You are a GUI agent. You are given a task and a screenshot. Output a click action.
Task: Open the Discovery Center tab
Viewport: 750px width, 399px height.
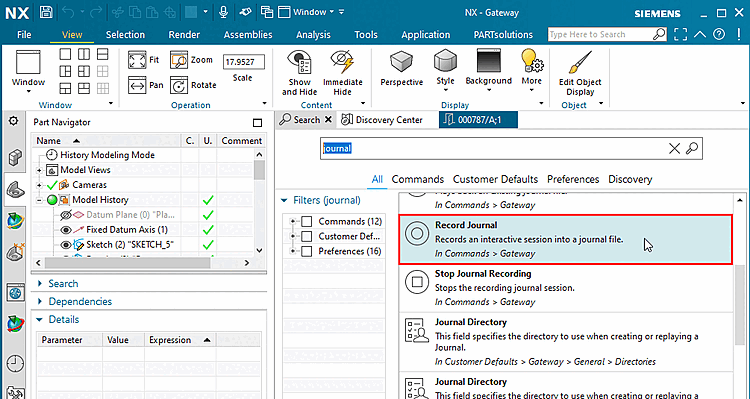point(382,120)
